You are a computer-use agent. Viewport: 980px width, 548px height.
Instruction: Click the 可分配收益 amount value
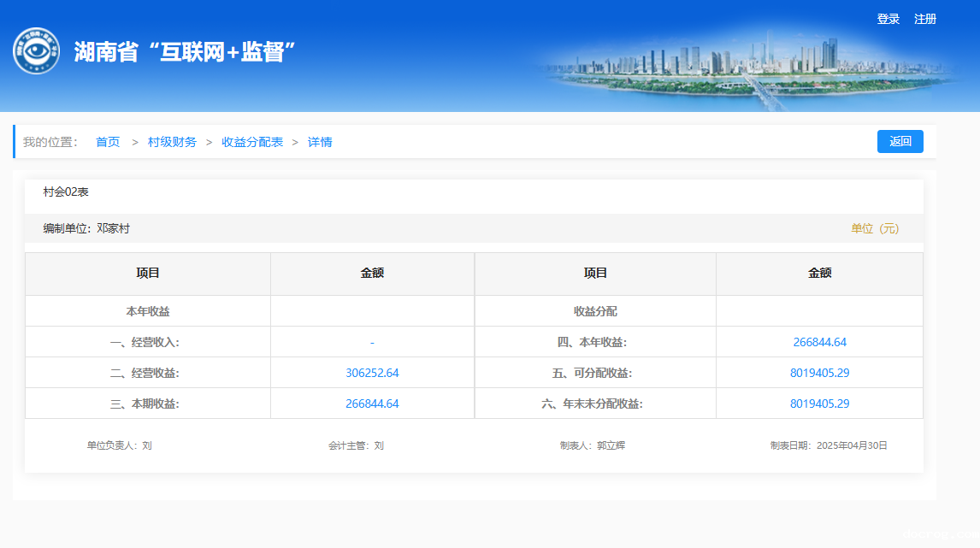[x=819, y=373]
